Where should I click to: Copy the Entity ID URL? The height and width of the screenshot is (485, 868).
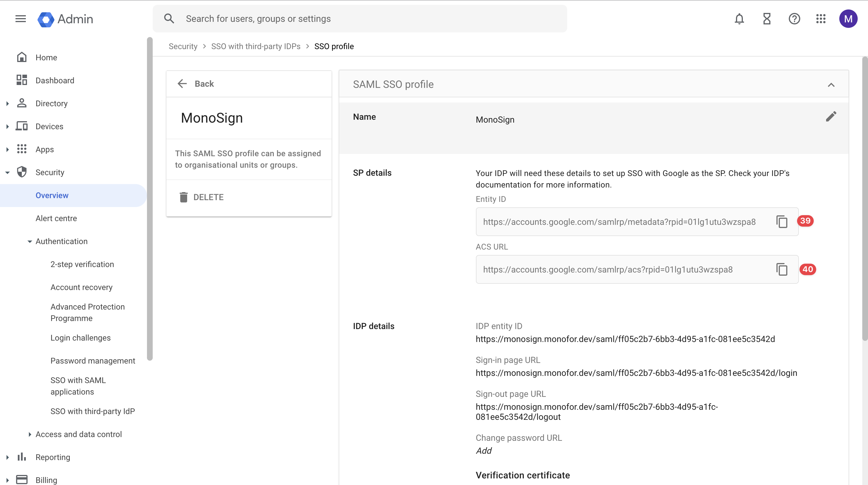781,222
